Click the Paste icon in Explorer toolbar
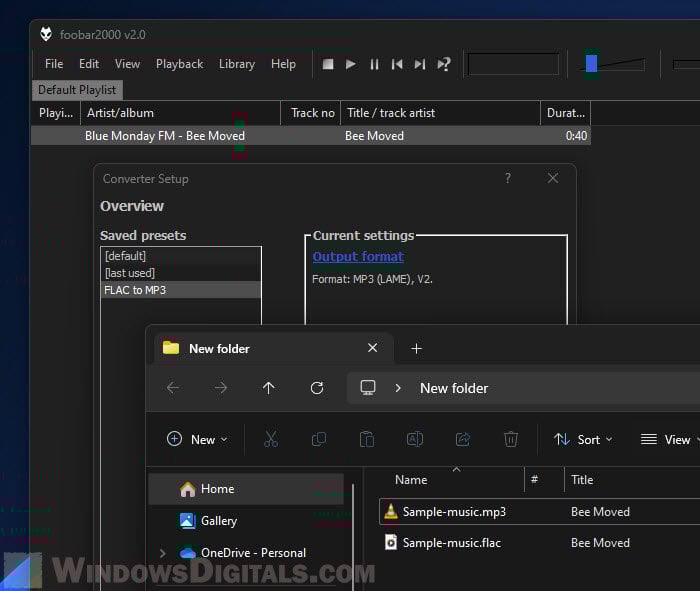 tap(367, 439)
